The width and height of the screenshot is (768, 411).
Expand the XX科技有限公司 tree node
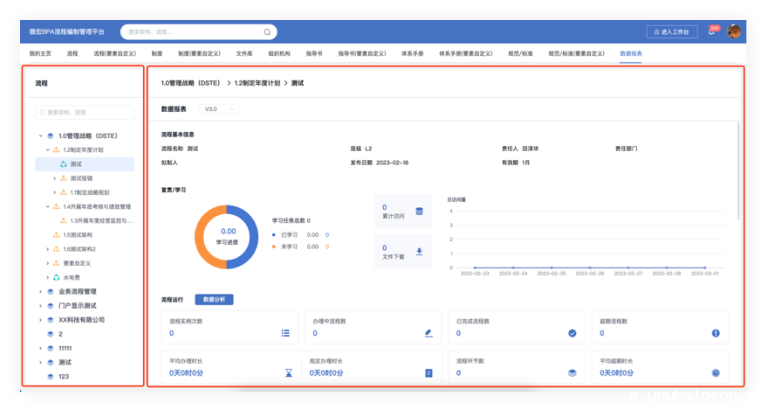coord(38,319)
